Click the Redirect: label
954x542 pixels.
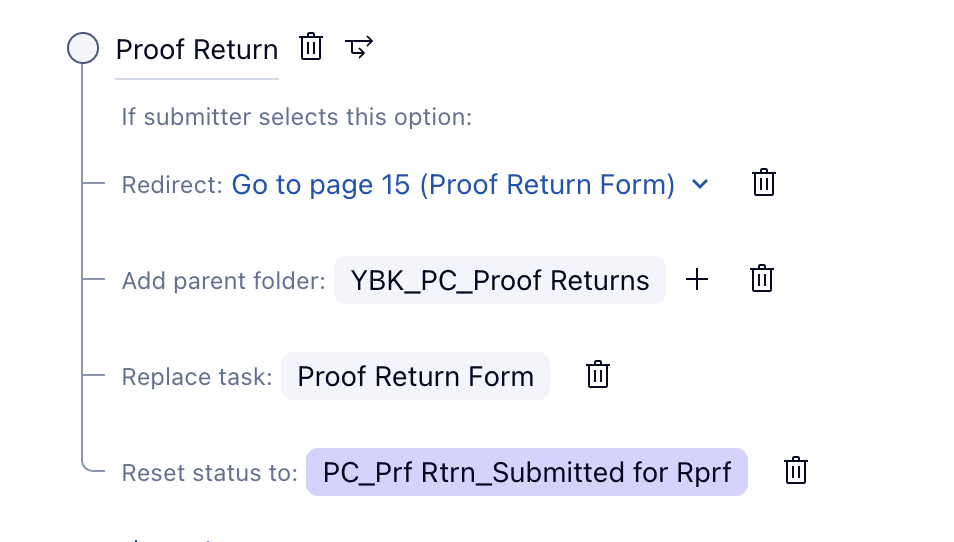click(x=172, y=186)
